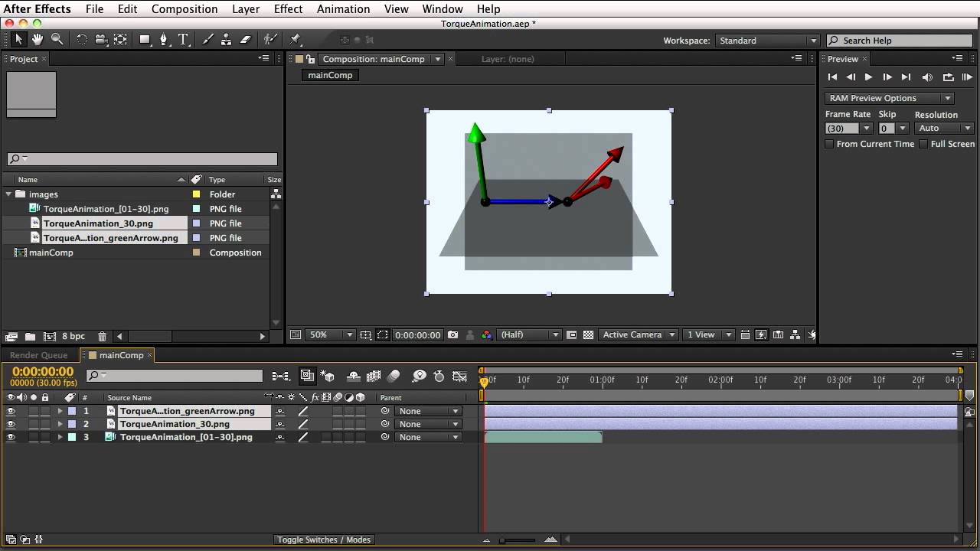980x551 pixels.
Task: Select the Clone Stamp tool
Action: click(227, 40)
